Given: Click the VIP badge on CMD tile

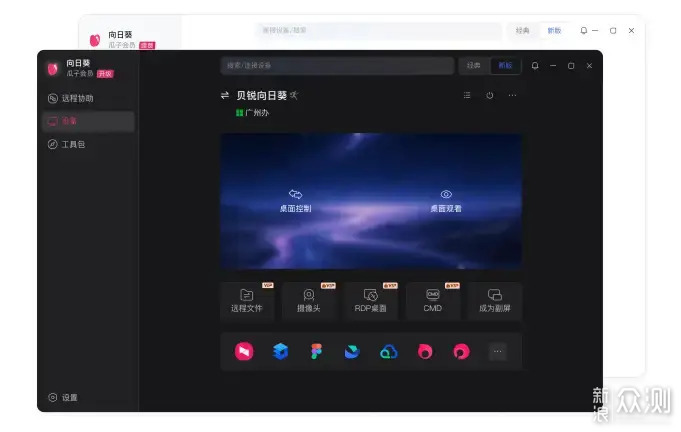Looking at the screenshot, I should point(452,285).
